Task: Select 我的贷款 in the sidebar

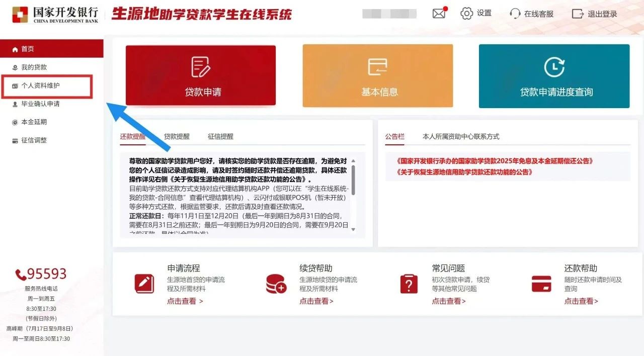Action: tap(34, 67)
